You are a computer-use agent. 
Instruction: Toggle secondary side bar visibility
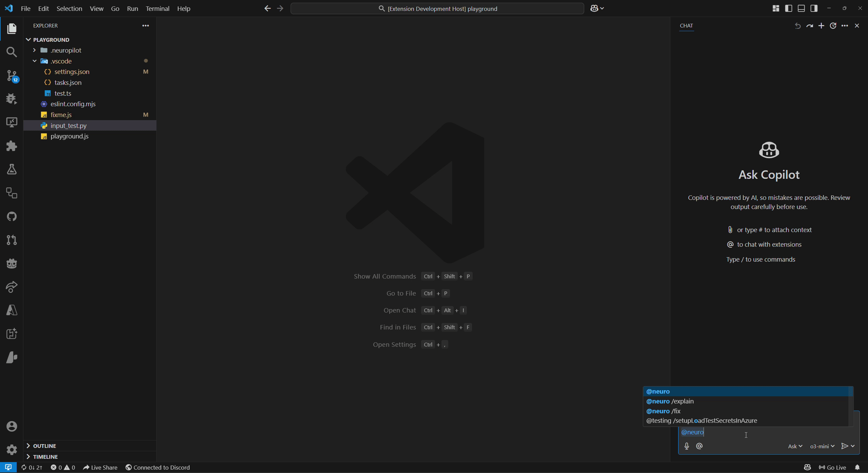point(814,8)
